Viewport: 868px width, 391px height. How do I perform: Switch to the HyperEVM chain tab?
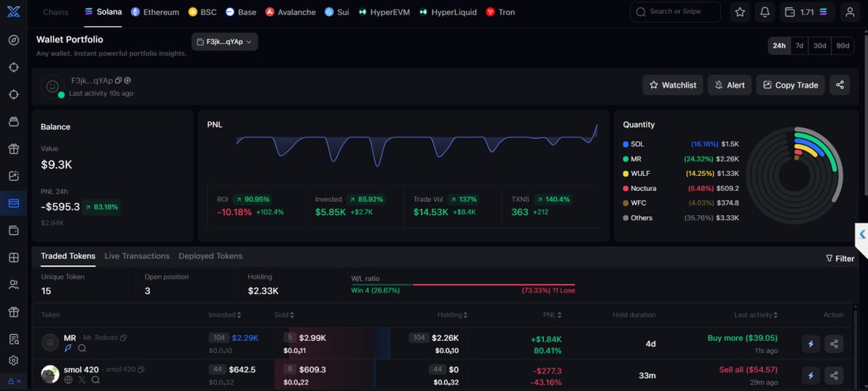pos(385,12)
